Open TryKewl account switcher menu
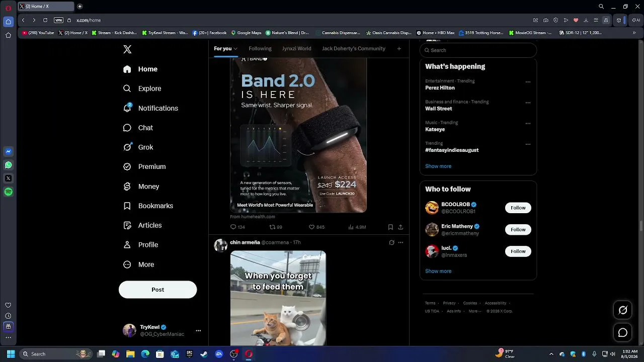 [198, 331]
